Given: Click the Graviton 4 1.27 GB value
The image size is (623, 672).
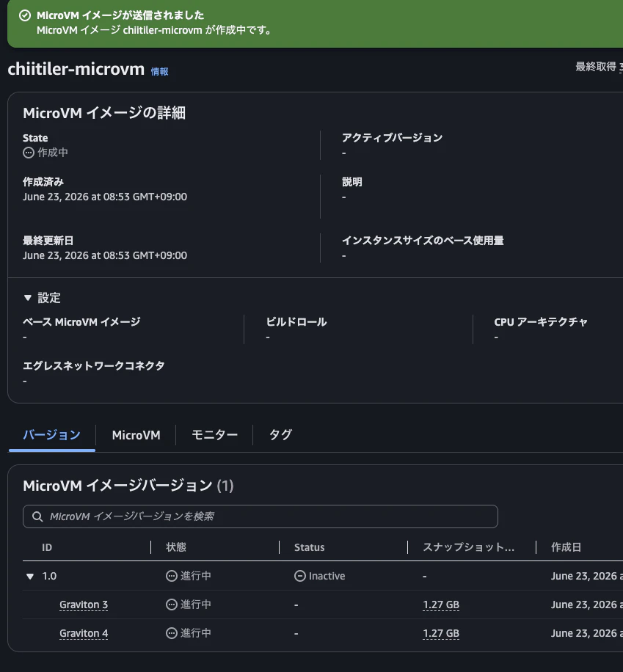Looking at the screenshot, I should click(441, 633).
